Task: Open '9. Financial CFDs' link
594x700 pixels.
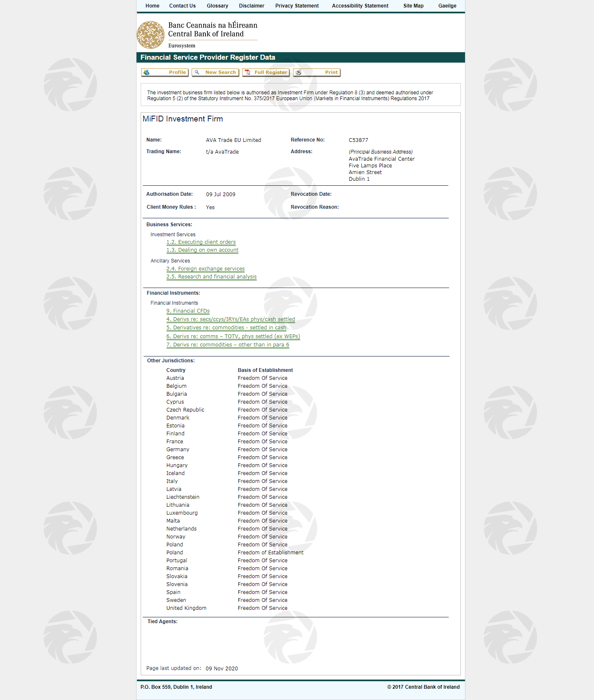Action: [188, 311]
